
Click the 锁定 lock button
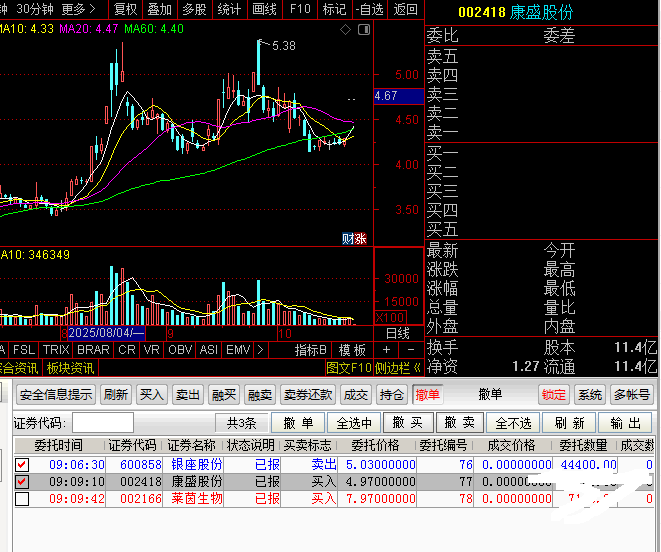click(554, 395)
